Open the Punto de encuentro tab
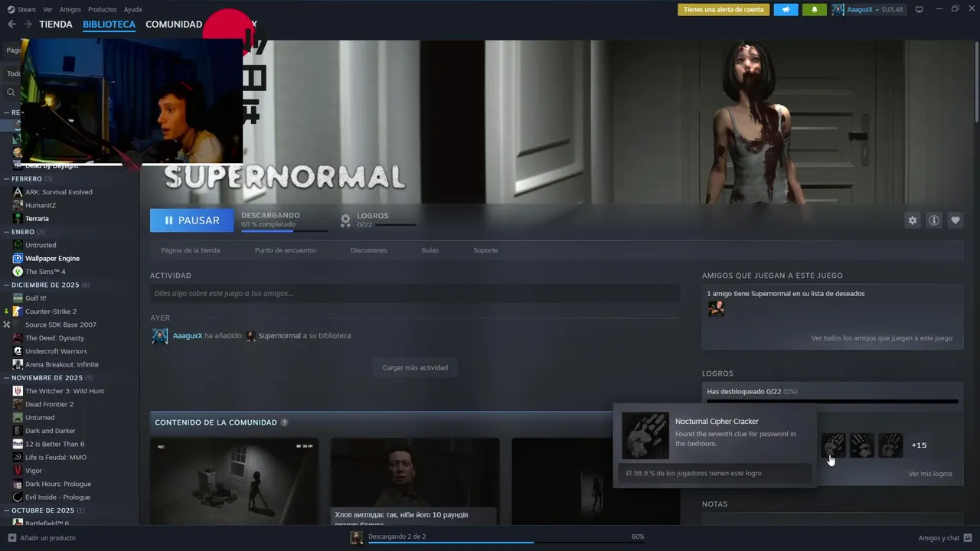 (x=285, y=250)
